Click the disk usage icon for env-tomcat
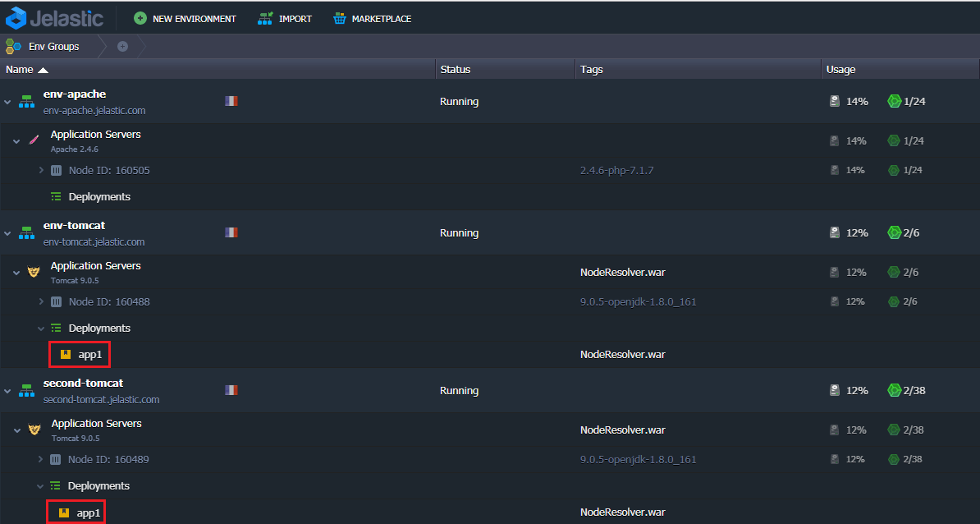The width and height of the screenshot is (980, 524). click(835, 232)
